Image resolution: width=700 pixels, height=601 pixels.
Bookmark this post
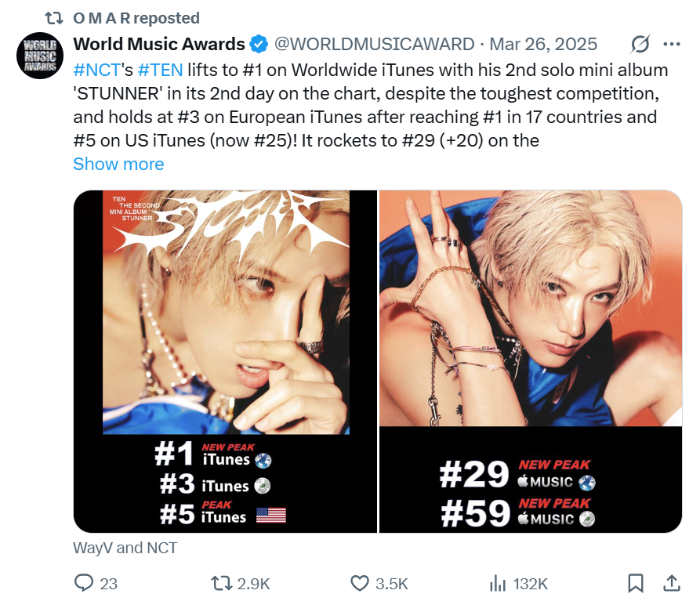(x=636, y=583)
